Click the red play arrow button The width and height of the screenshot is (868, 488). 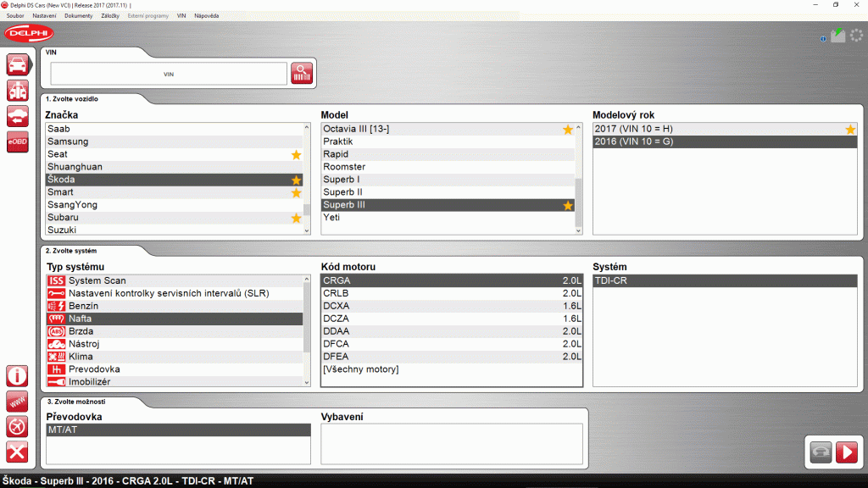(x=846, y=452)
